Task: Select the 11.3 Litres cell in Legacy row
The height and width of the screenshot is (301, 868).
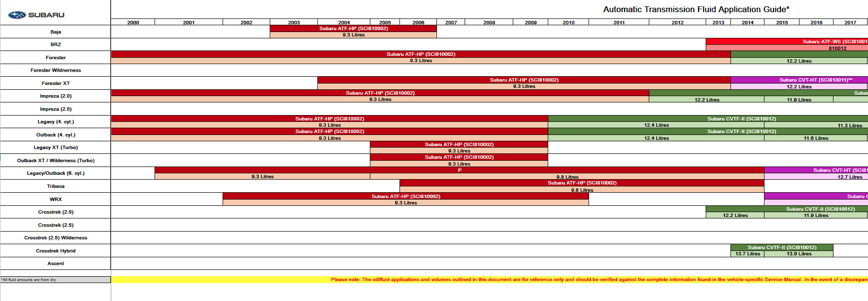Action: 816,125
